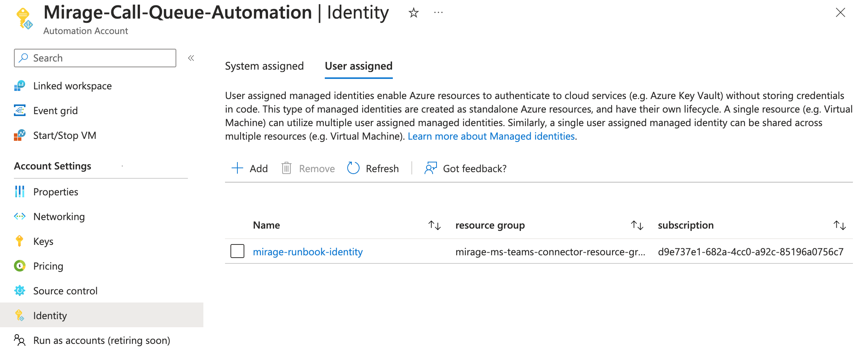Image resolution: width=868 pixels, height=352 pixels.
Task: Click sort arrows next to subscription
Action: tap(840, 225)
